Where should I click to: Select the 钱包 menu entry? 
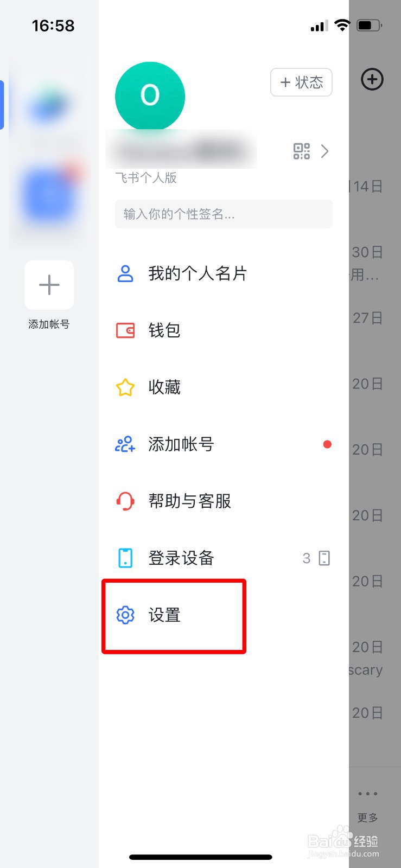click(164, 330)
